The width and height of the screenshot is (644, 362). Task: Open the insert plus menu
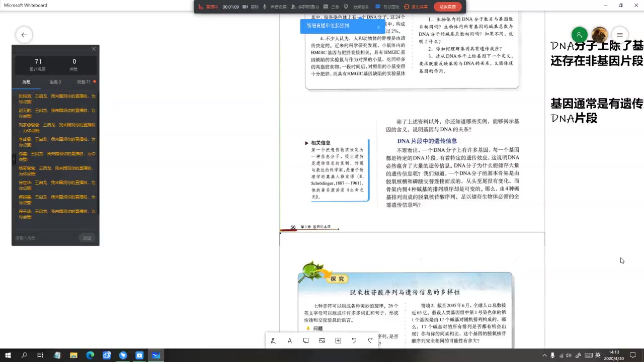[338, 340]
